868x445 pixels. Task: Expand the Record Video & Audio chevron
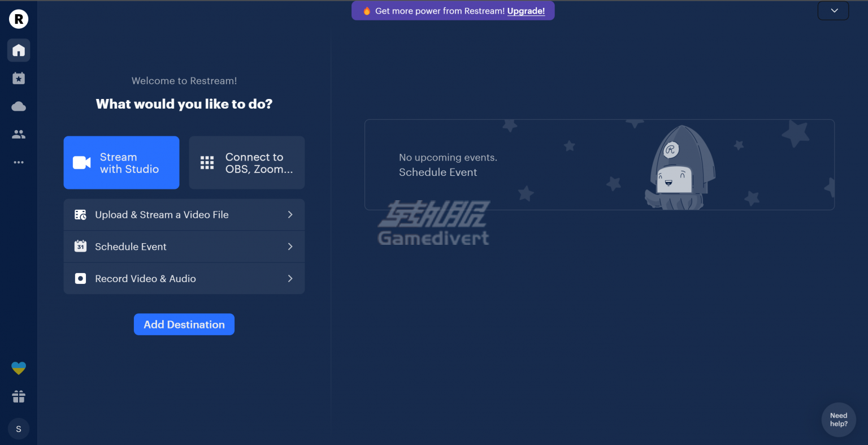coord(290,279)
